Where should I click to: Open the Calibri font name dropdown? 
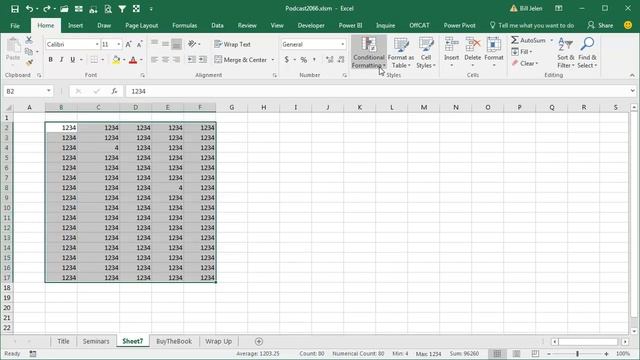coord(97,44)
